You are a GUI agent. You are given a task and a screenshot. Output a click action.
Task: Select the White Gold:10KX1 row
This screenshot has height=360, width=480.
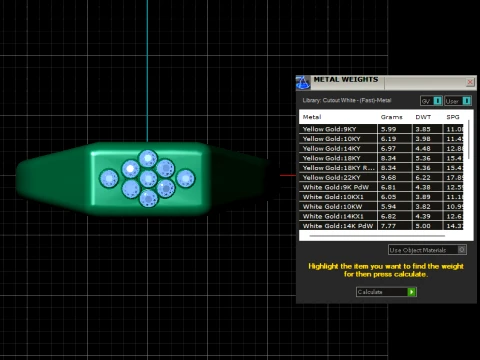coord(381,197)
